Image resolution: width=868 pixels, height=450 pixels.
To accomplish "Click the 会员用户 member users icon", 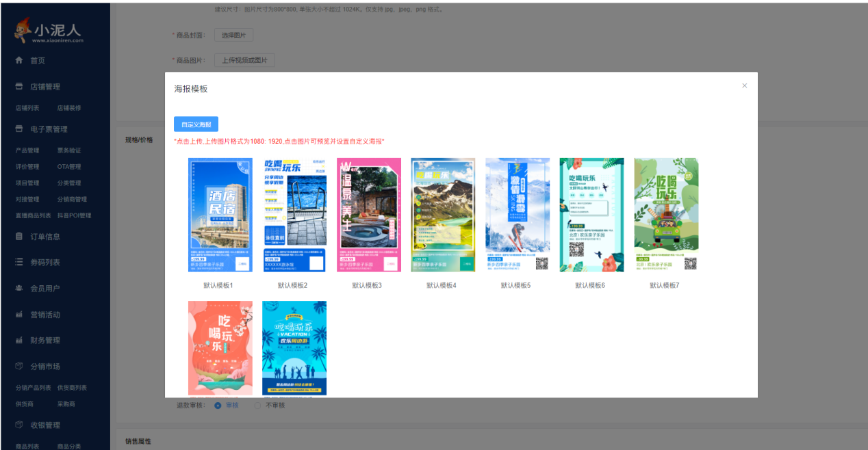I will 19,288.
